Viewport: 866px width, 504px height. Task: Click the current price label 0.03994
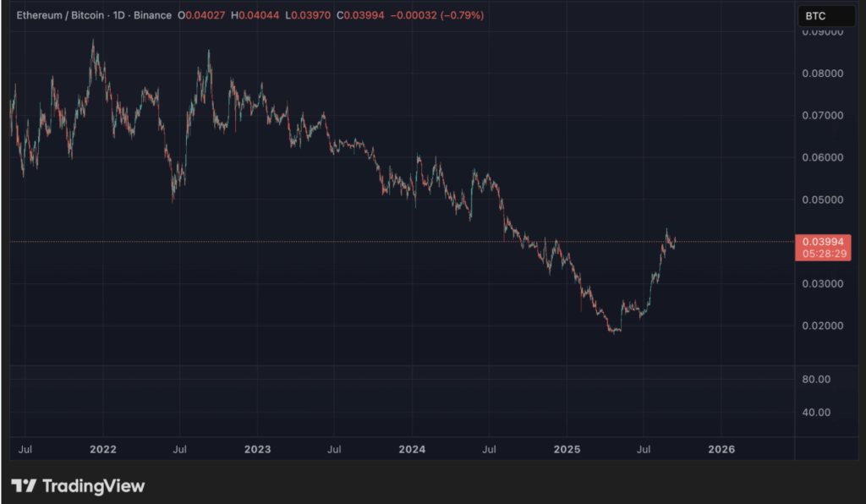point(823,242)
